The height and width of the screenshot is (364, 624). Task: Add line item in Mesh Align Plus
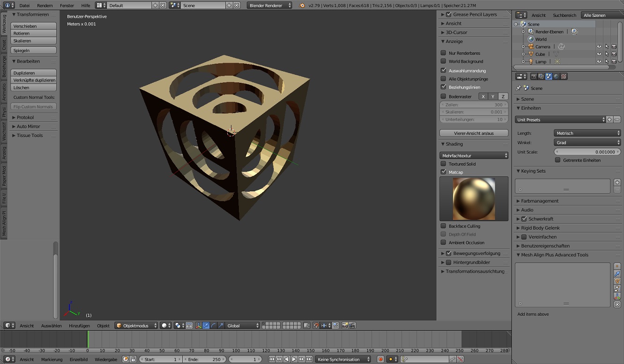617,274
